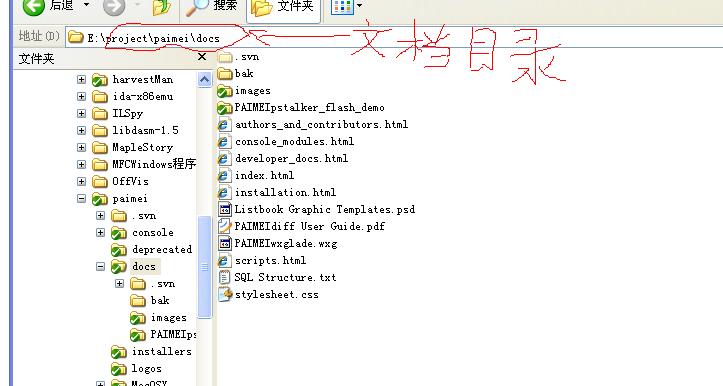723x386 pixels.
Task: Select harvestMan folder in the tree
Action: coord(142,79)
